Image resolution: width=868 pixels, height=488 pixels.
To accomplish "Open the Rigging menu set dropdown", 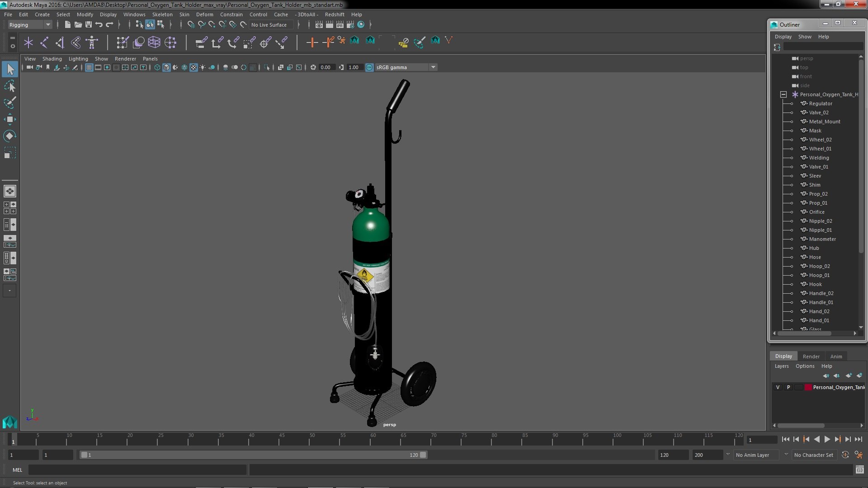I will [30, 25].
